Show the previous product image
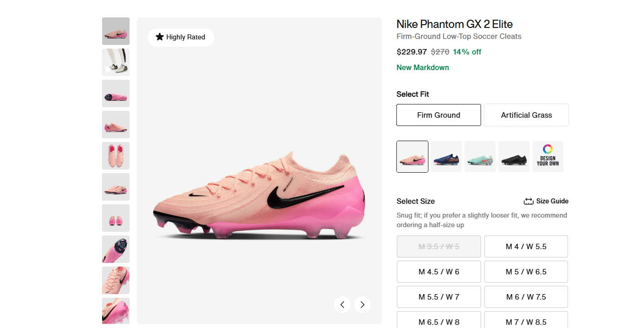The width and height of the screenshot is (644, 328). click(x=342, y=304)
